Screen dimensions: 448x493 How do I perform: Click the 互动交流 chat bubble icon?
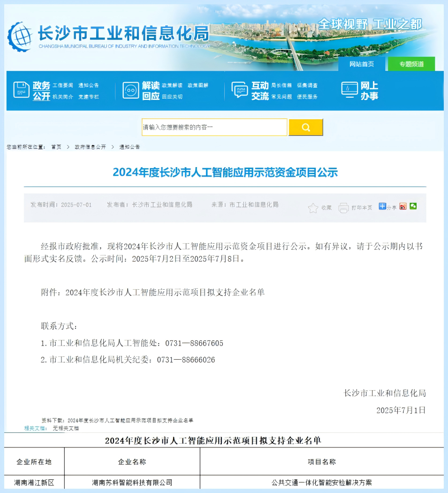pos(240,90)
